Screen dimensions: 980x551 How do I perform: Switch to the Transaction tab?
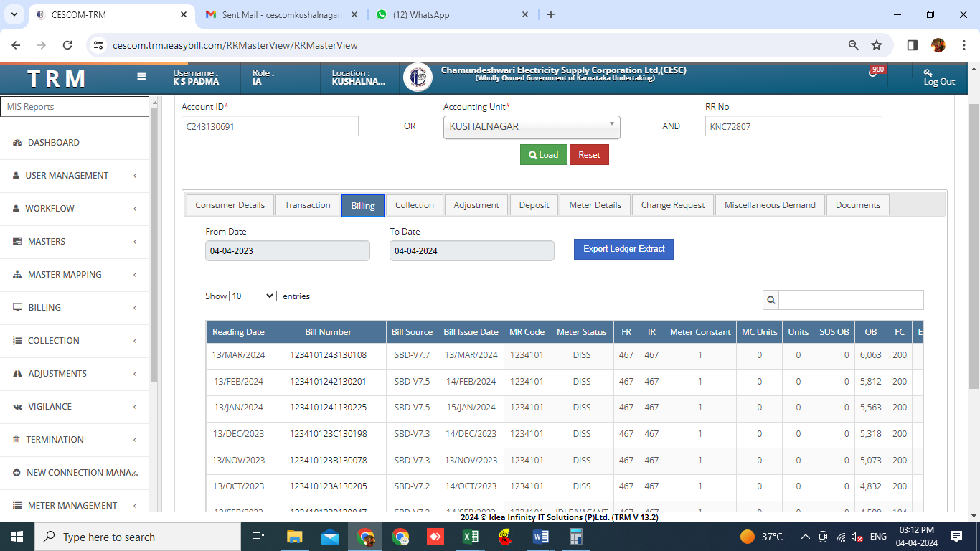307,205
